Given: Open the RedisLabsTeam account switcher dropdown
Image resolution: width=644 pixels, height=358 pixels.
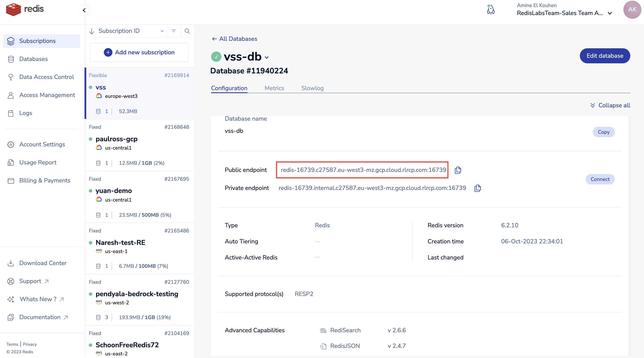Looking at the screenshot, I should (610, 13).
